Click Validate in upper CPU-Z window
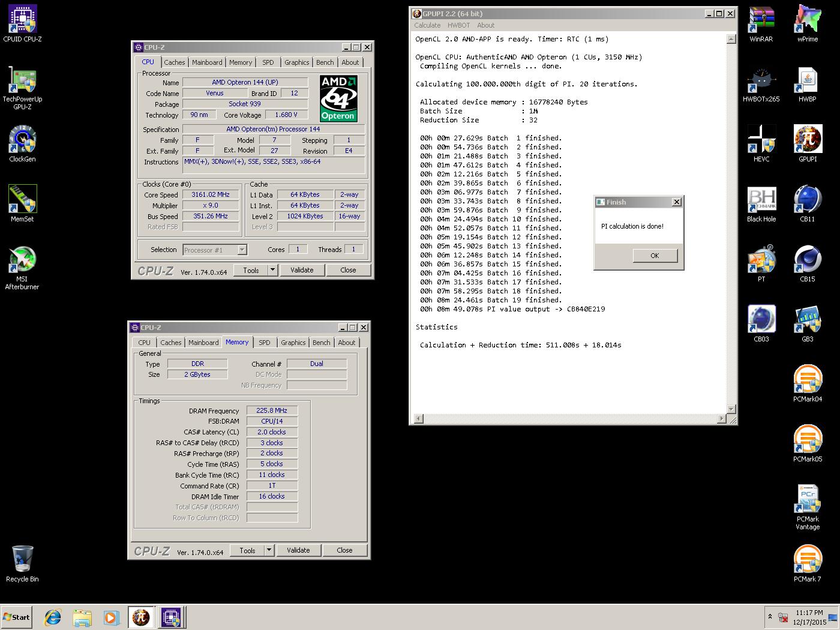Image resolution: width=840 pixels, height=630 pixels. point(302,270)
